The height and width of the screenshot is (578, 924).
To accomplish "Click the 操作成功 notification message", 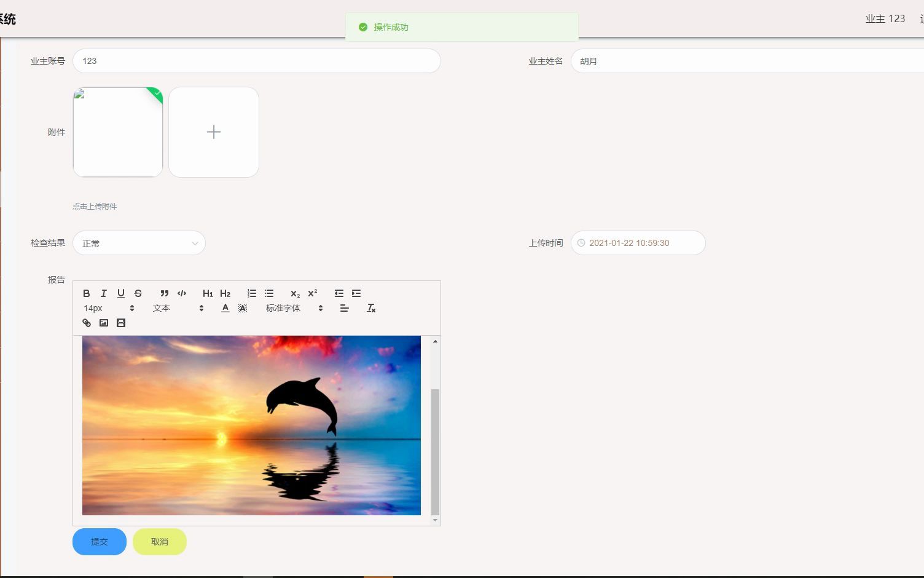I will 391,27.
